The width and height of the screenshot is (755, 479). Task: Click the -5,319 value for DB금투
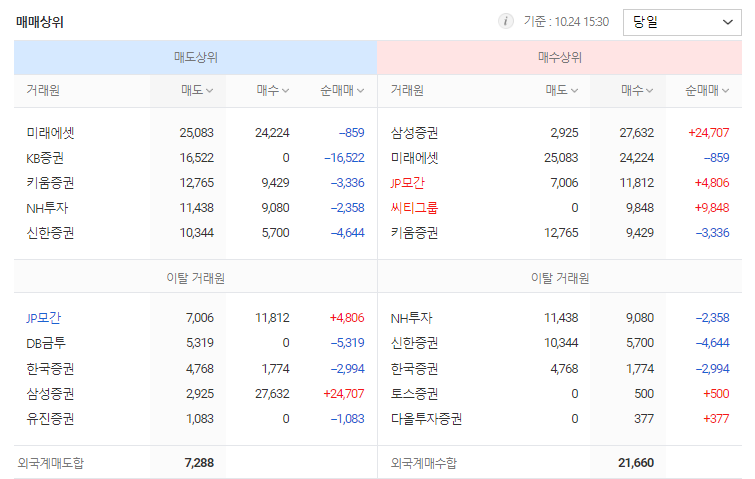tap(348, 343)
